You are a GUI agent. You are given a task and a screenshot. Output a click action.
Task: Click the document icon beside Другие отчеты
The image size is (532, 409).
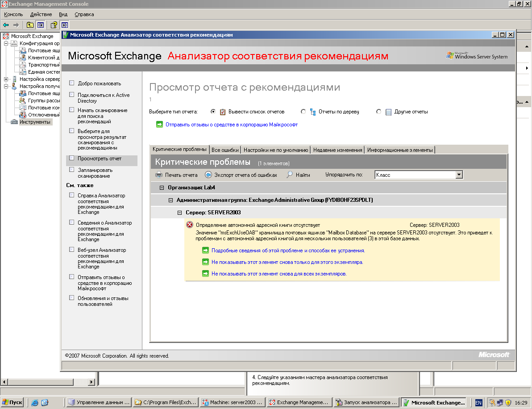point(388,112)
